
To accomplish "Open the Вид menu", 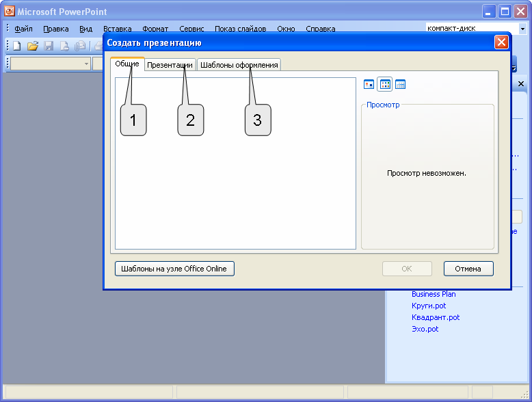I will click(x=86, y=29).
